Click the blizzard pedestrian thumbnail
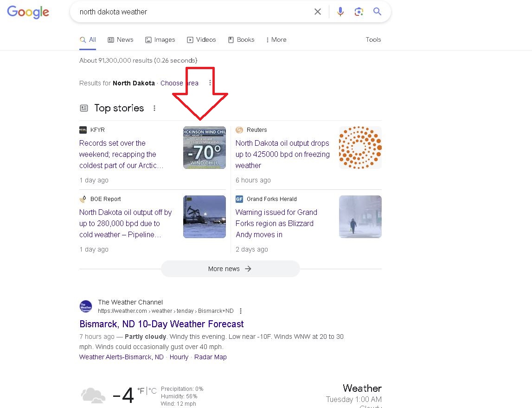532x408 pixels. 360,217
